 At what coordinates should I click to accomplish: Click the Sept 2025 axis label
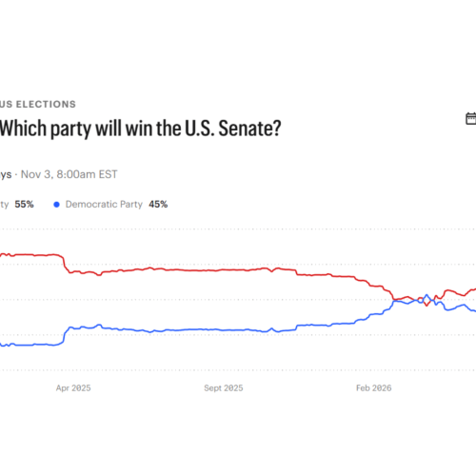(x=224, y=387)
